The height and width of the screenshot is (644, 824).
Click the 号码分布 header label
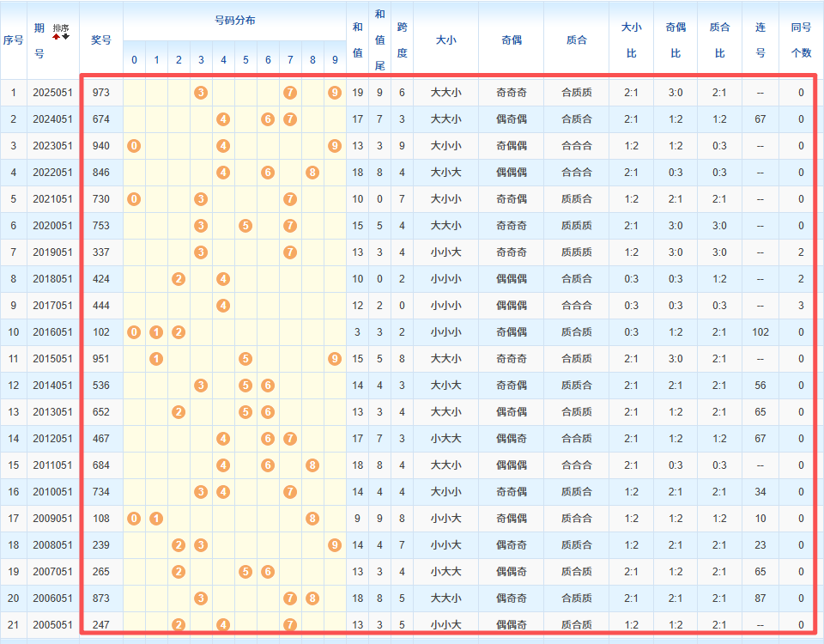click(233, 21)
